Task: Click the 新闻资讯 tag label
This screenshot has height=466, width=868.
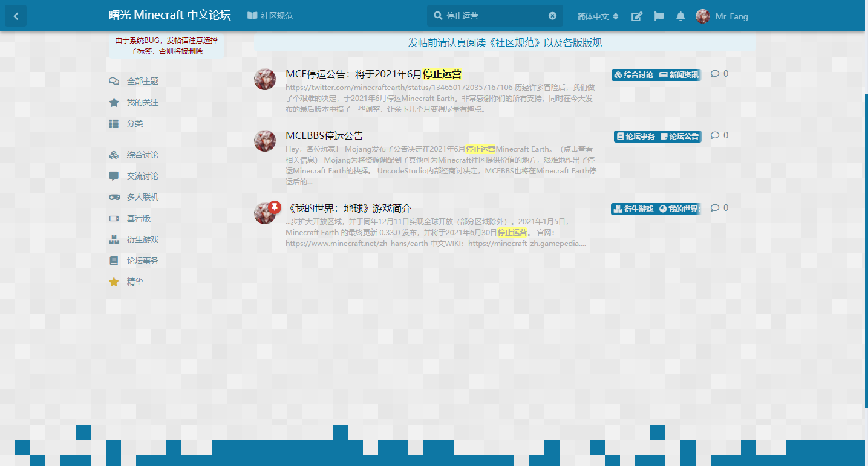Action: click(679, 75)
